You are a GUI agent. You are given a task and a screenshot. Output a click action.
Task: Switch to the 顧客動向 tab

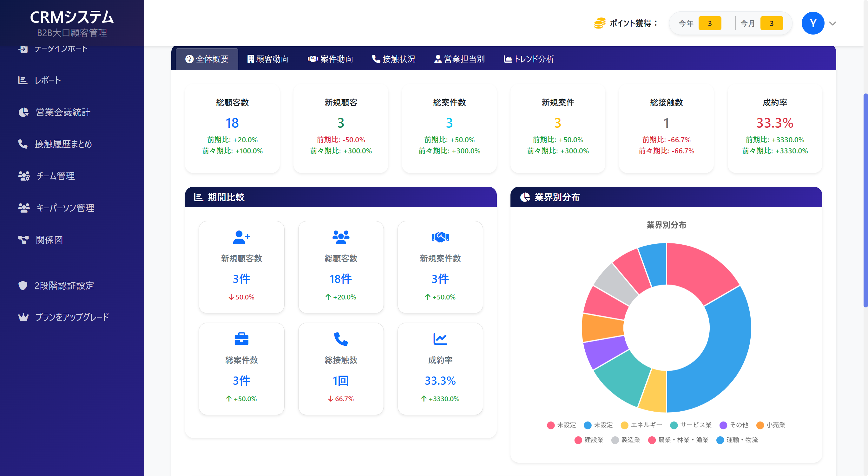(x=268, y=59)
